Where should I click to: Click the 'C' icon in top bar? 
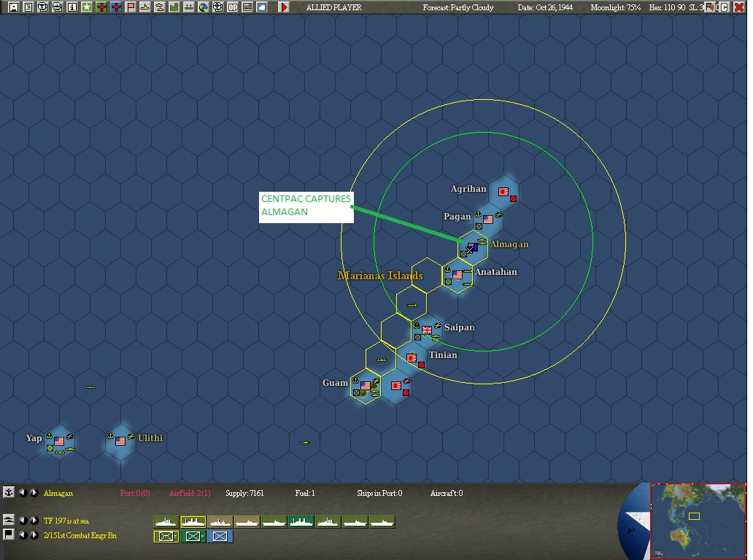pyautogui.click(x=725, y=7)
